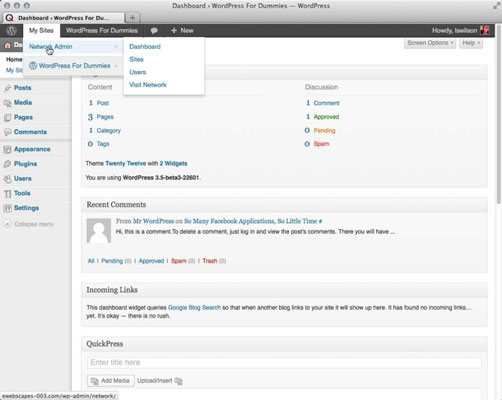Click the page vertical scrollbar
This screenshot has height=400, width=502.
tap(498, 113)
